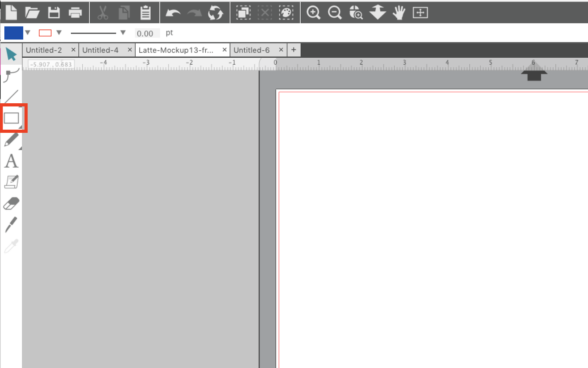Undo the last action
588x368 pixels.
click(x=172, y=12)
